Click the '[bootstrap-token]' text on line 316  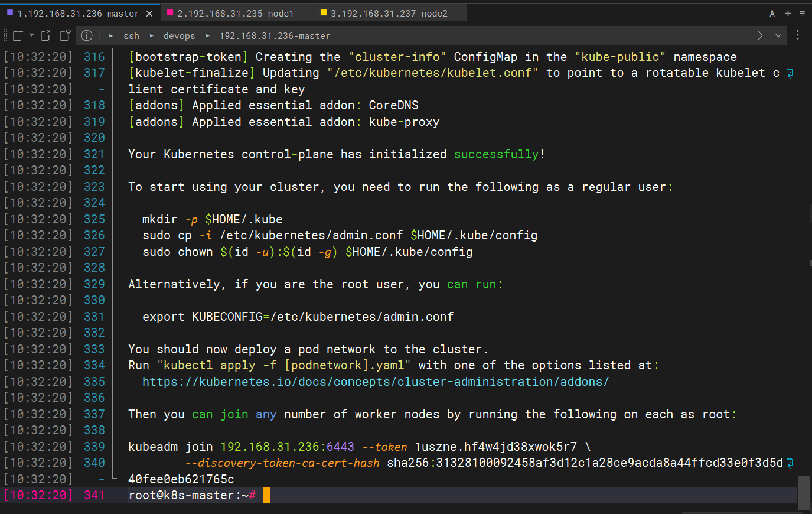coord(188,57)
